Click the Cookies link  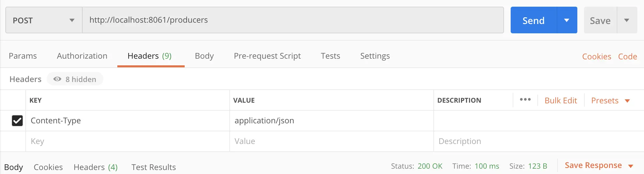pyautogui.click(x=596, y=57)
